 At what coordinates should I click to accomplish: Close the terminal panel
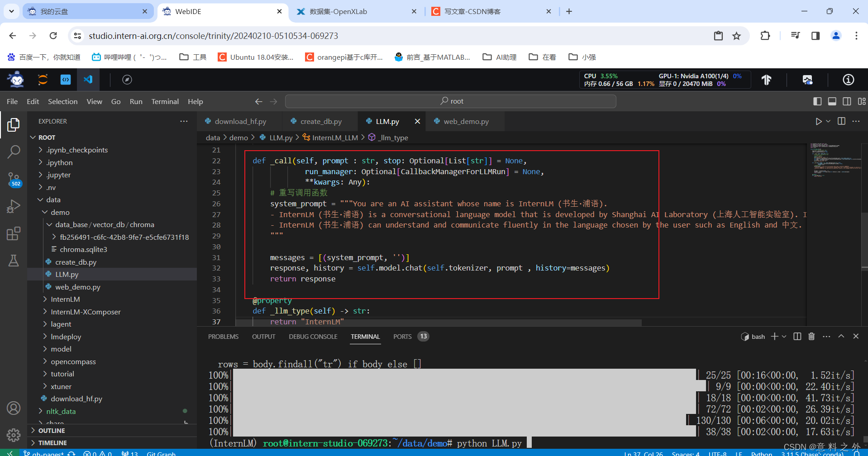[x=856, y=336]
